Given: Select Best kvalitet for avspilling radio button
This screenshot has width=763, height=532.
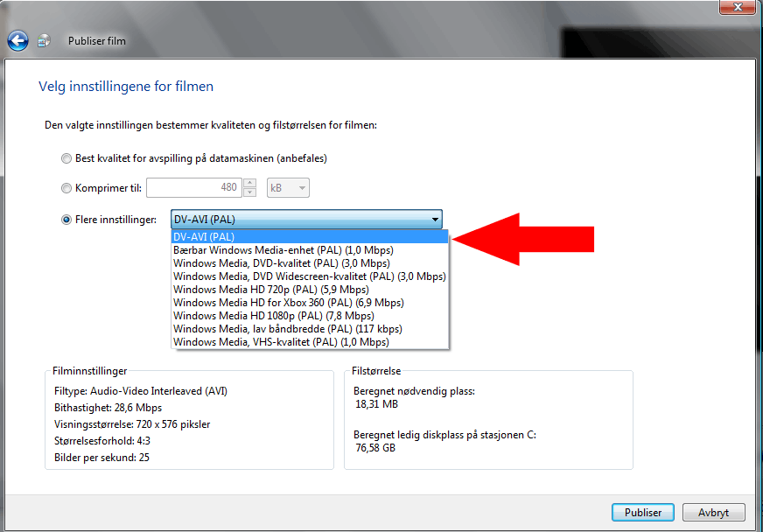Looking at the screenshot, I should point(66,158).
